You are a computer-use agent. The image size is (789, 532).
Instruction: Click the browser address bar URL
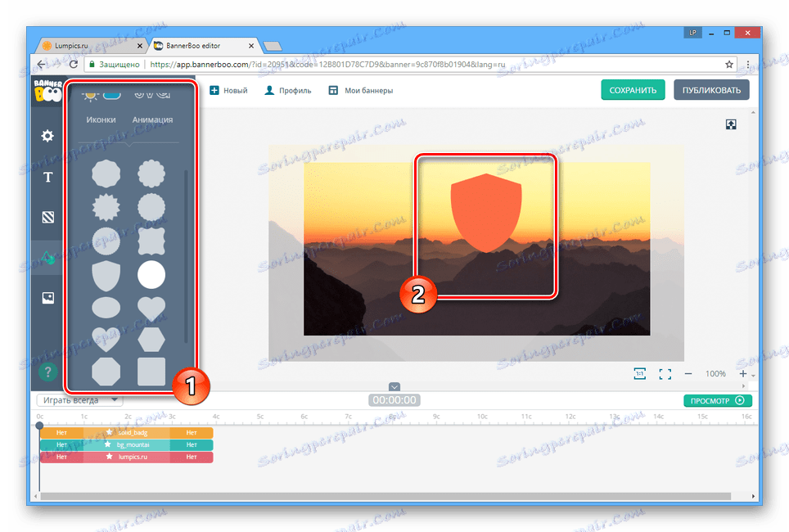click(327, 65)
